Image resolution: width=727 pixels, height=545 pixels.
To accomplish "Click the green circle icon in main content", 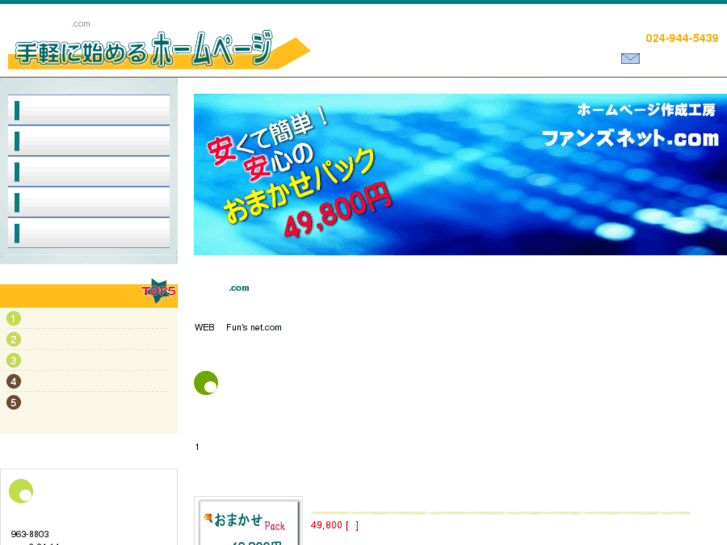I will tap(206, 383).
